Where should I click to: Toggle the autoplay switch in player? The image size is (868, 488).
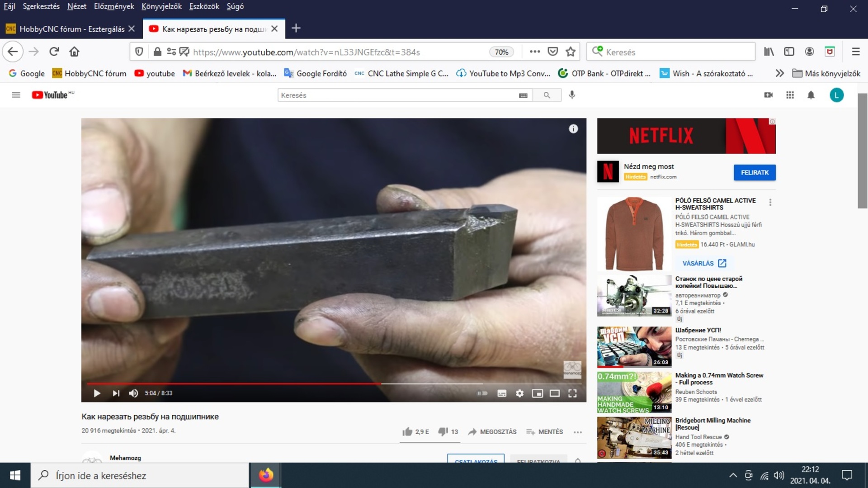[x=482, y=393]
